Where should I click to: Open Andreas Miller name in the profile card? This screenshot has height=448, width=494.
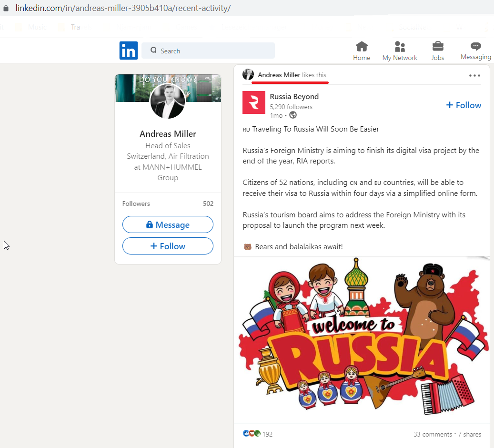[x=168, y=134]
